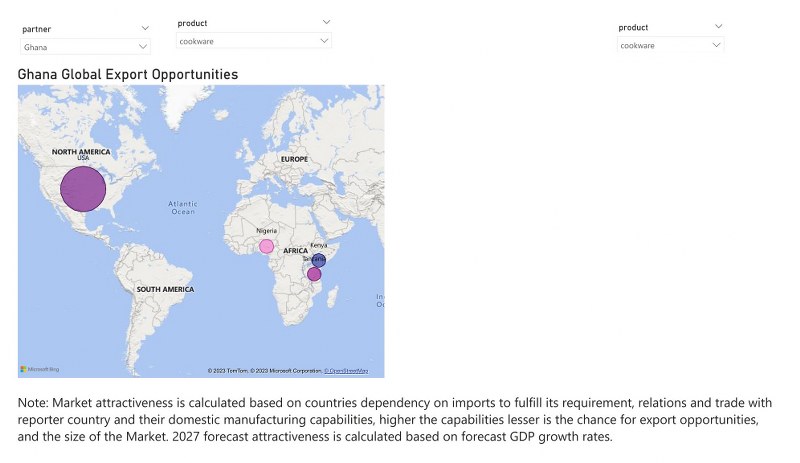Viewport: 800px width, 463px height.
Task: Click the header chevron of the standalone narrow product slicer
Action: pos(718,27)
